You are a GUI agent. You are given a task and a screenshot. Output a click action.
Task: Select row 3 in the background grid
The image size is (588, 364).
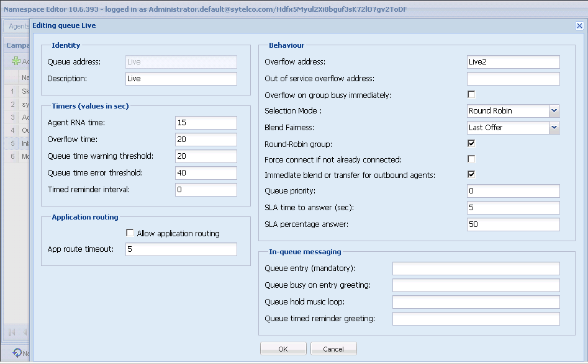(17, 117)
